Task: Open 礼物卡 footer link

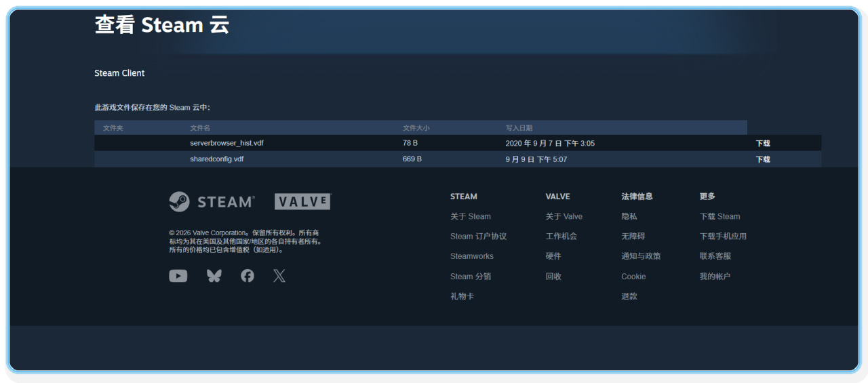Action: tap(462, 296)
